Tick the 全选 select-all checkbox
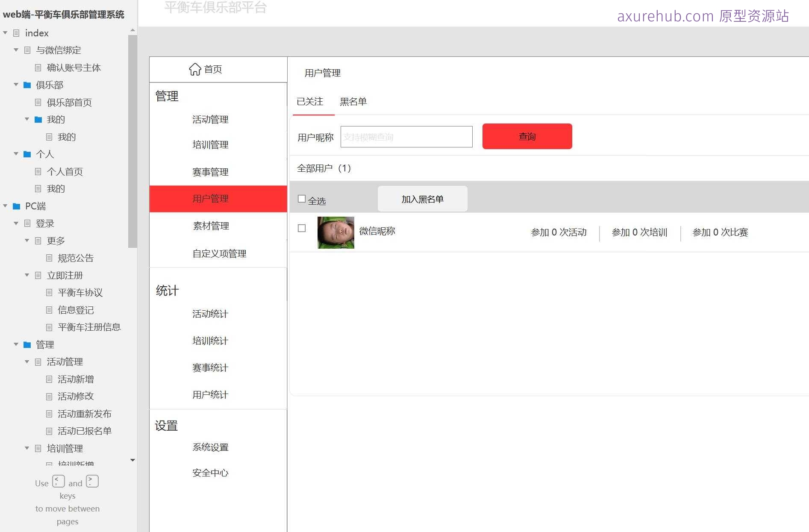This screenshot has height=532, width=809. (302, 199)
